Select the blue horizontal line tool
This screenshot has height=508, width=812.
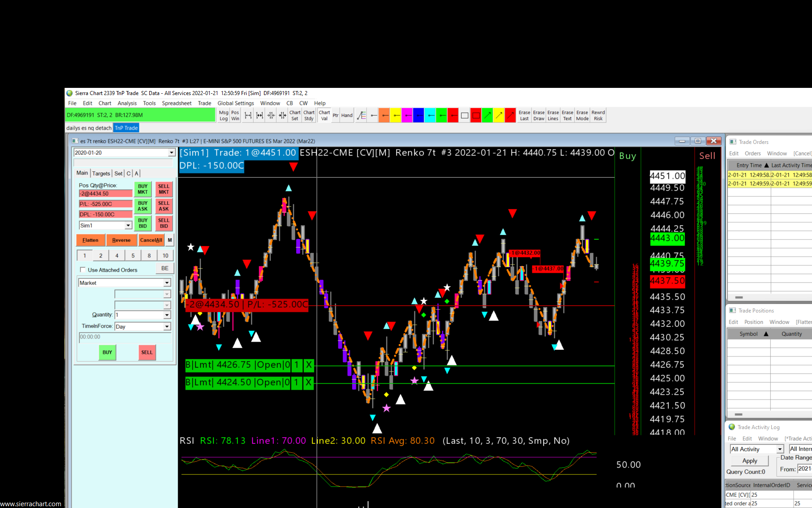point(419,115)
